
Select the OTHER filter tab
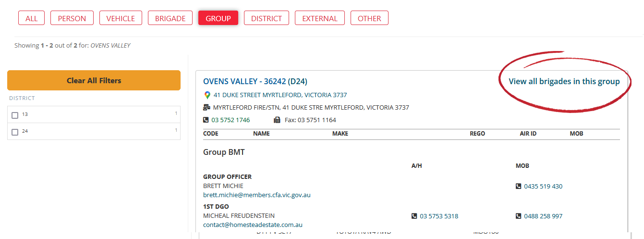[x=369, y=18]
